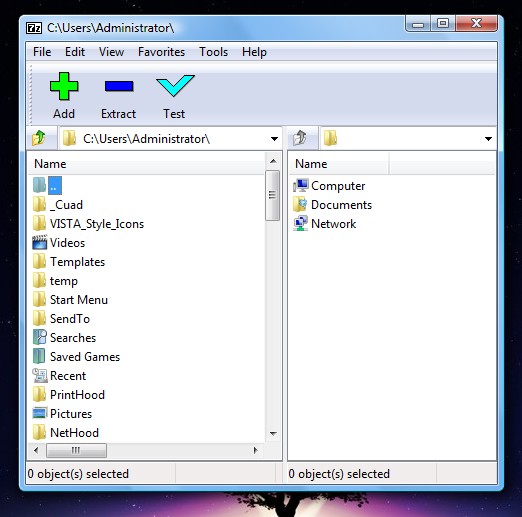Sort right panel by Name column header
The width and height of the screenshot is (522, 517).
pos(338,164)
